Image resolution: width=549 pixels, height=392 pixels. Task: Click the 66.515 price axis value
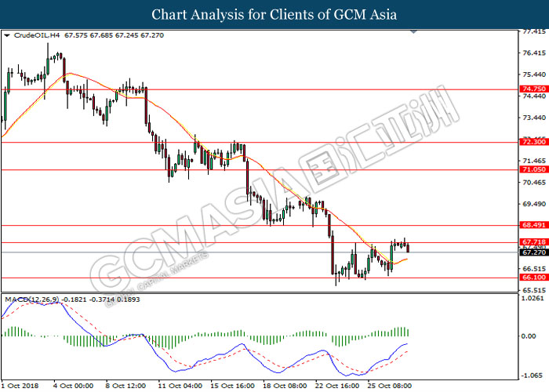(534, 268)
